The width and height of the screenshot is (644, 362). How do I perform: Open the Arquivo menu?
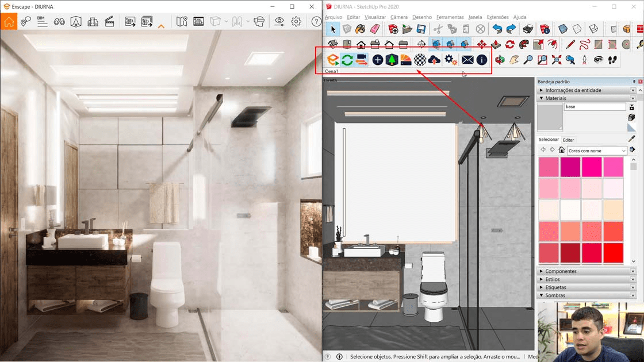(333, 17)
